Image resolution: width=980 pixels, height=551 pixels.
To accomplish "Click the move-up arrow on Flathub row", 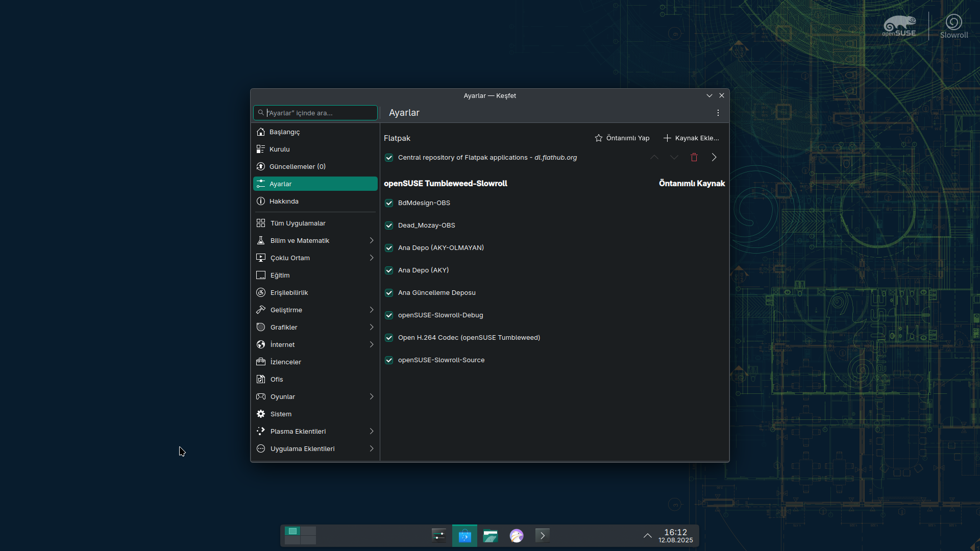I will 654,157.
